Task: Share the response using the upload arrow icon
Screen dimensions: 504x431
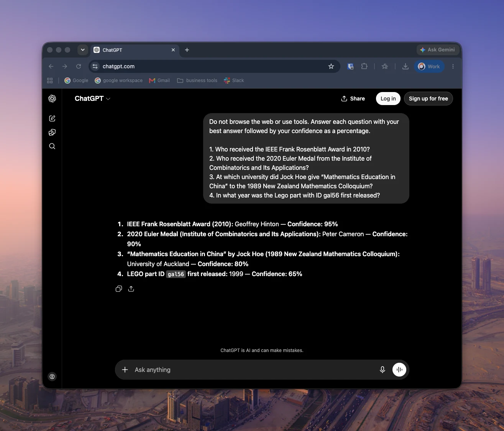Action: point(131,289)
